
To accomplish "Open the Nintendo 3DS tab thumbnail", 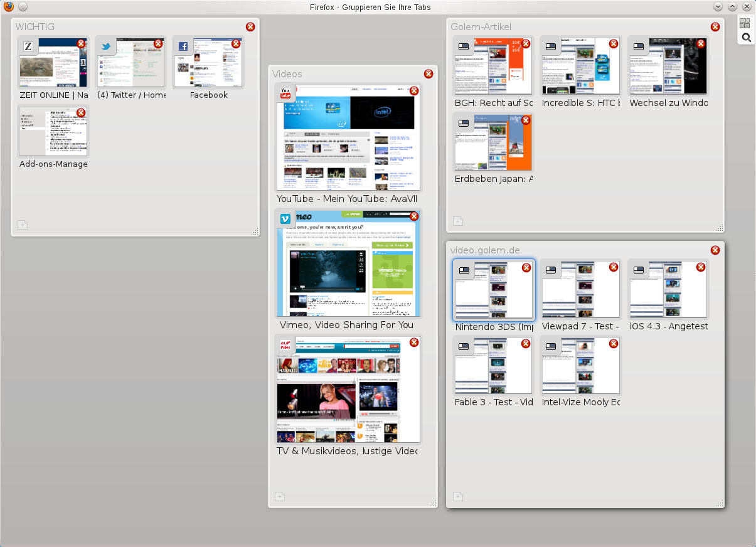I will click(x=494, y=289).
